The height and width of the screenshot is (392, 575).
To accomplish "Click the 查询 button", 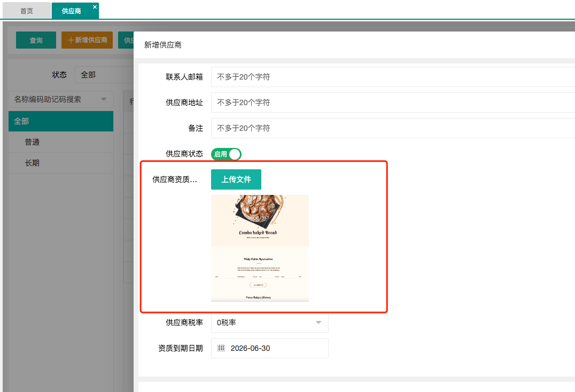I will (36, 40).
